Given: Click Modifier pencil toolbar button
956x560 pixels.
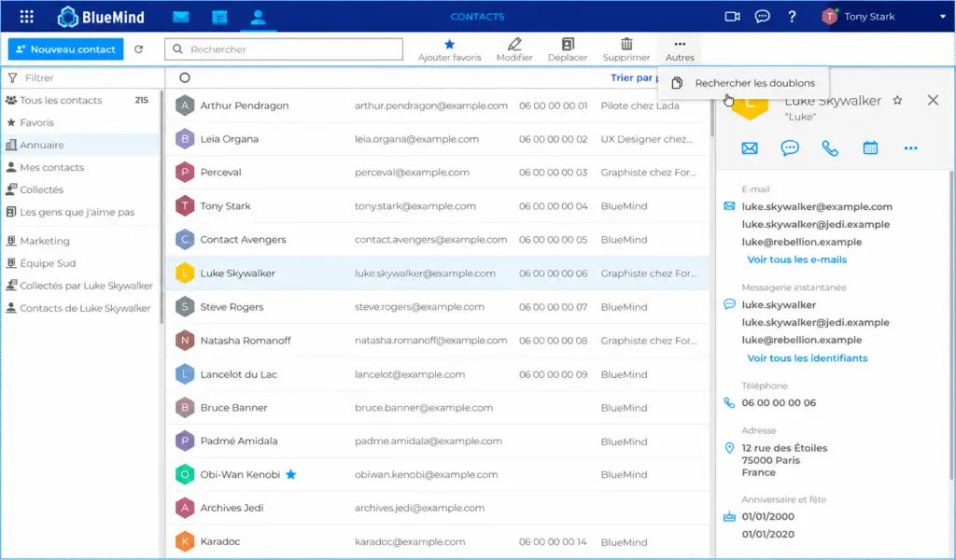Looking at the screenshot, I should [514, 50].
